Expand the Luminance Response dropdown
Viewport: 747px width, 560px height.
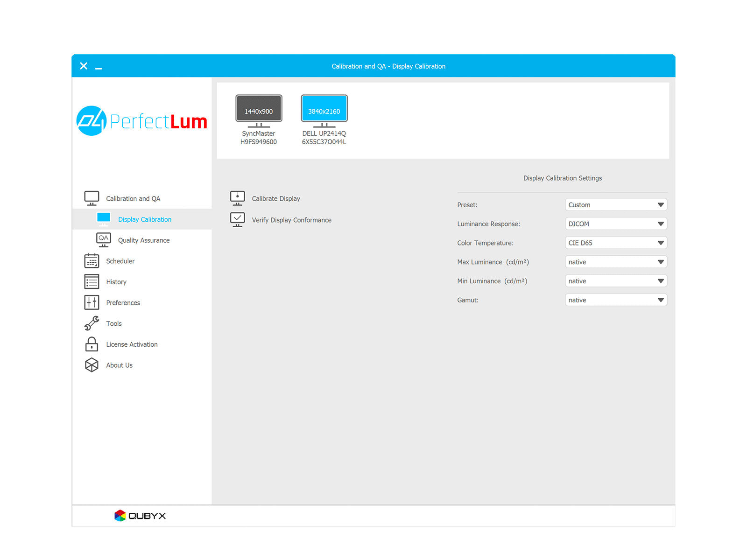[615, 224]
